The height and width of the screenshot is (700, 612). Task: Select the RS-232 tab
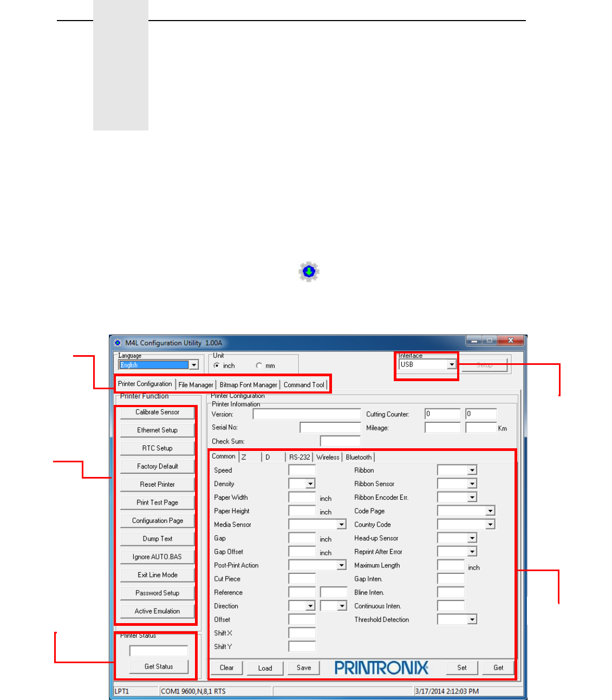(x=300, y=457)
